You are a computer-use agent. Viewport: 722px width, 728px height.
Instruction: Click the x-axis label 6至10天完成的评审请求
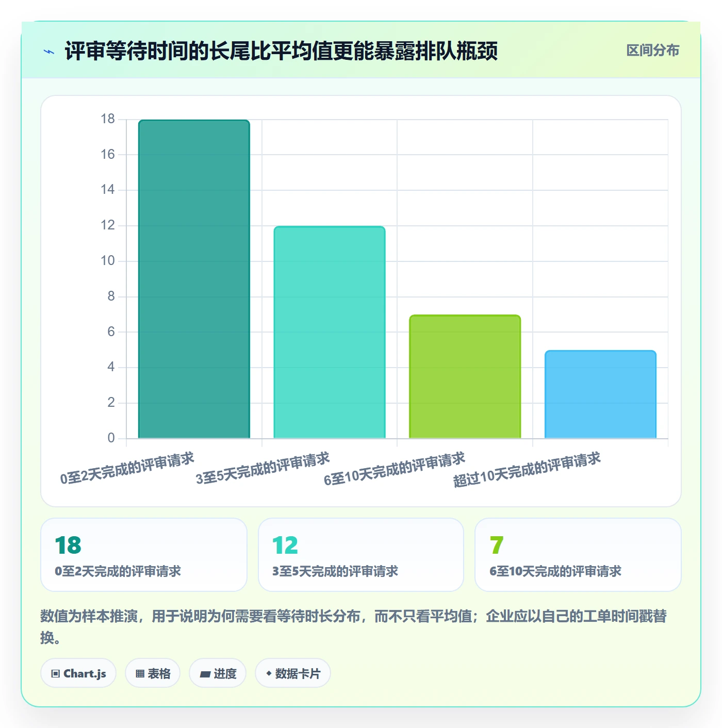coord(395,469)
